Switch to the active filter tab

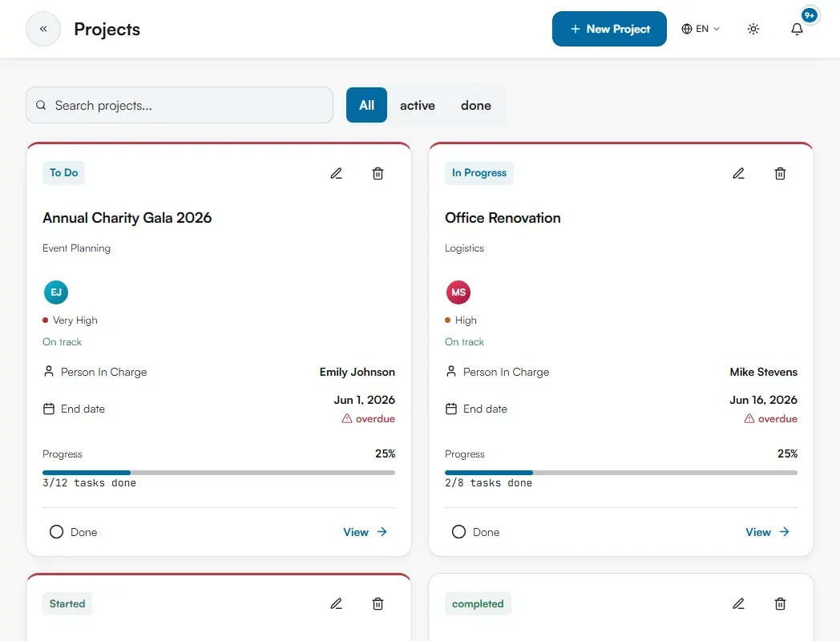418,105
